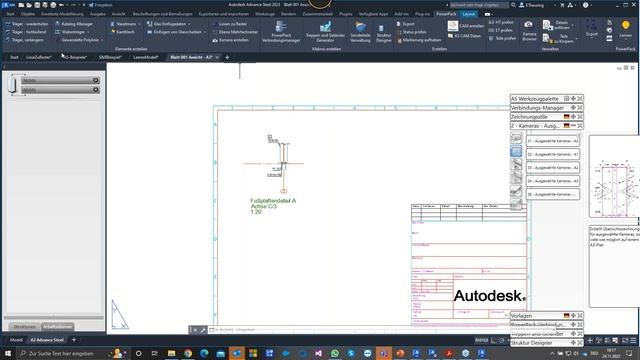Open WhatsApp from the taskbar
This screenshot has width=640, height=360.
click(335, 353)
